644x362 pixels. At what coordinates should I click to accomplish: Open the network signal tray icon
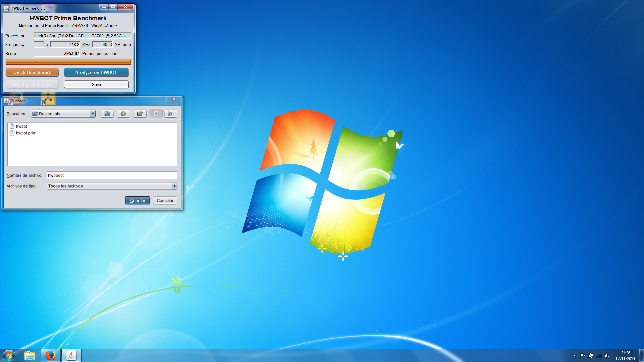pos(599,356)
